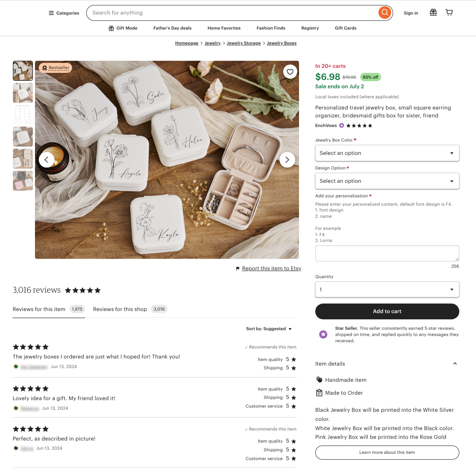476x468 pixels.
Task: Open the Sort by: Suggested menu
Action: [x=268, y=329]
